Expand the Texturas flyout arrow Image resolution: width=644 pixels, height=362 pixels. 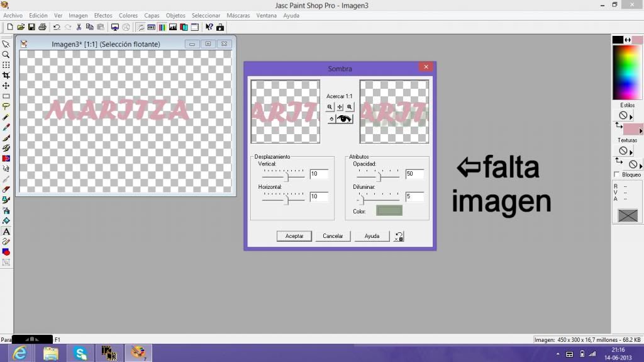631,151
